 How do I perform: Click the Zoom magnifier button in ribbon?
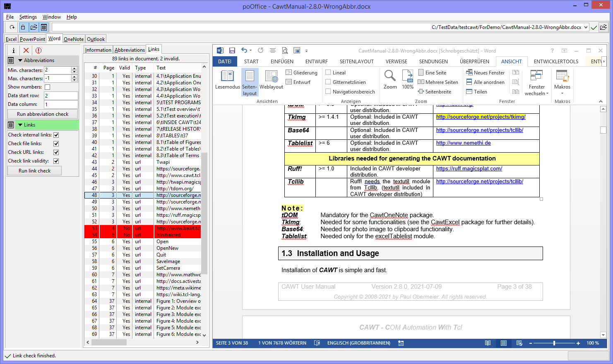coord(390,80)
